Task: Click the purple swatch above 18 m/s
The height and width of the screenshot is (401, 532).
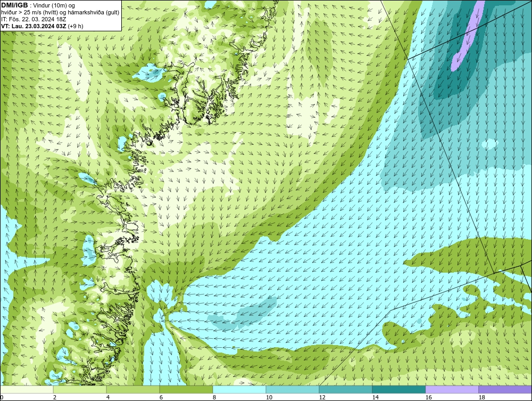Action: tap(505, 389)
